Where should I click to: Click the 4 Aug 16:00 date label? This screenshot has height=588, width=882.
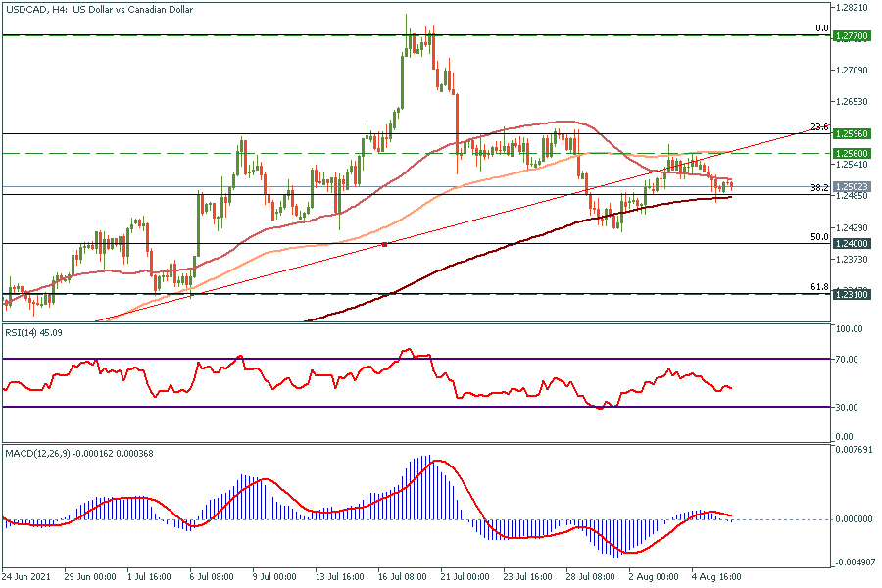(x=715, y=578)
